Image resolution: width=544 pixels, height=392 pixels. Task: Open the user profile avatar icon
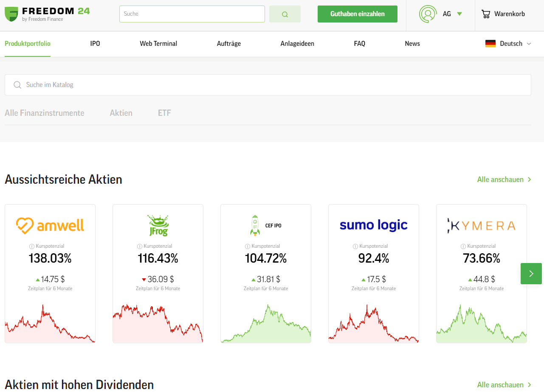(x=428, y=14)
